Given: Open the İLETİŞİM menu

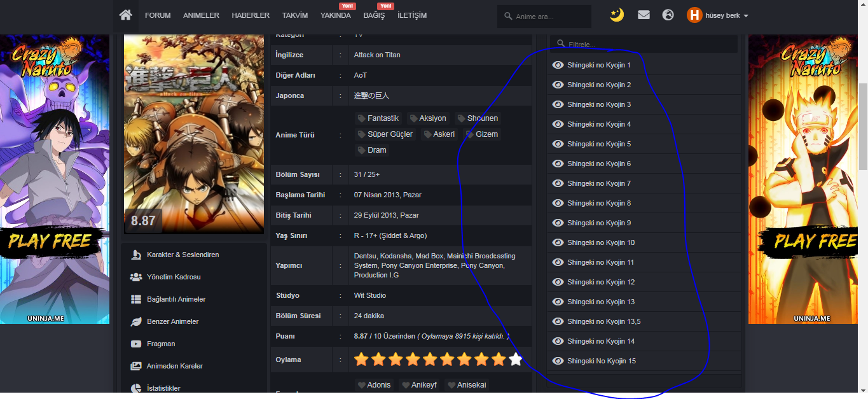Looking at the screenshot, I should (x=412, y=15).
